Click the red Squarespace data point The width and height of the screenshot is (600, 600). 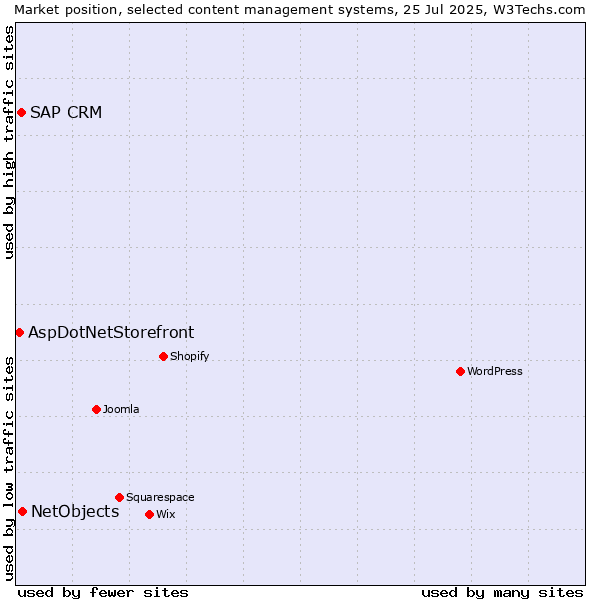click(x=119, y=497)
